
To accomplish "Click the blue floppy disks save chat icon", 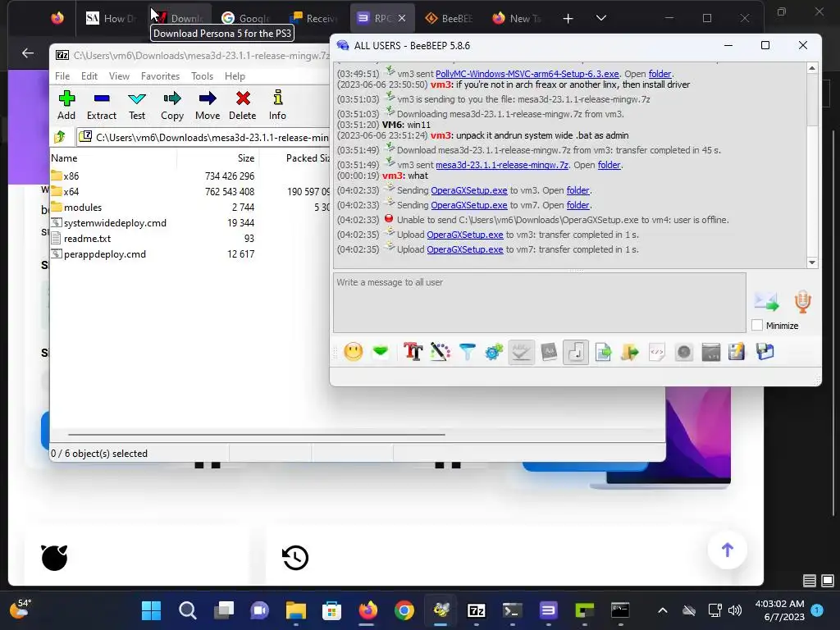I will pyautogui.click(x=765, y=352).
